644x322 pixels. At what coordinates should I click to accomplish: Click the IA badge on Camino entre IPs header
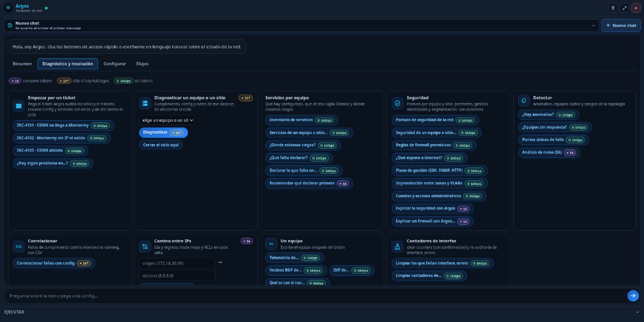247,241
